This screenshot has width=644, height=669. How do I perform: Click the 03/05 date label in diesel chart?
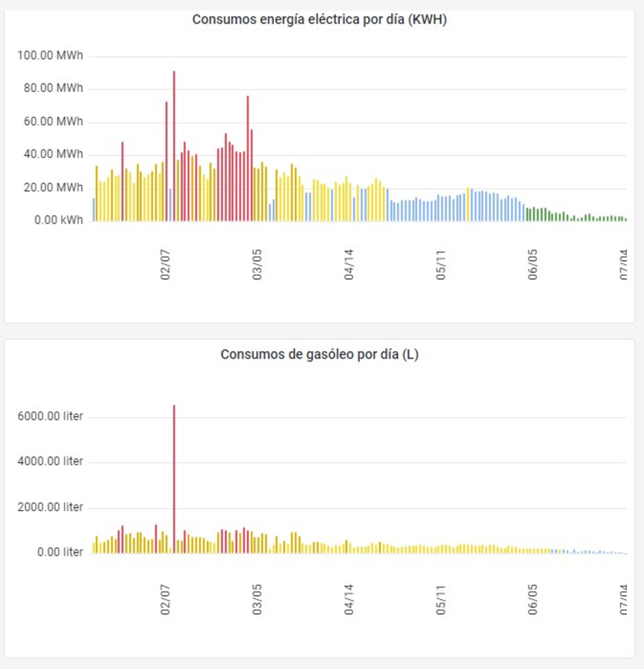pos(257,600)
